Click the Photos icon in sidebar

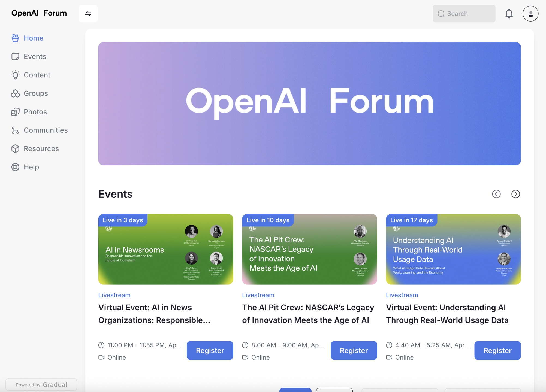pyautogui.click(x=15, y=112)
